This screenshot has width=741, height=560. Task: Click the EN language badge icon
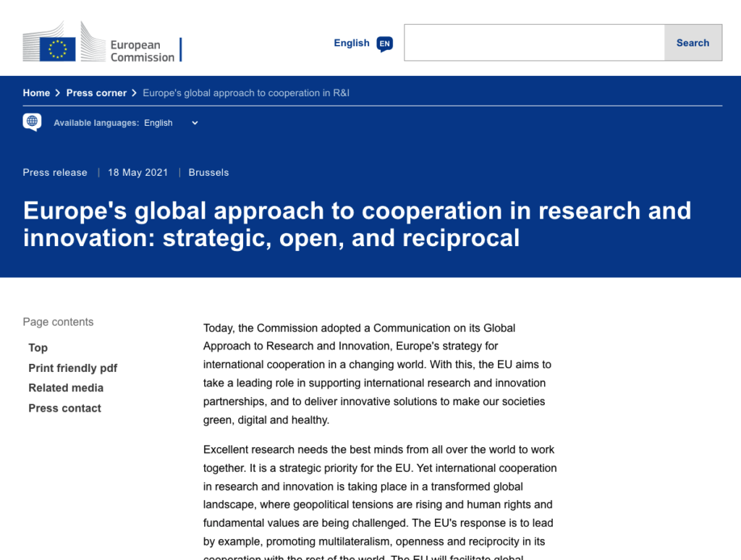(385, 44)
